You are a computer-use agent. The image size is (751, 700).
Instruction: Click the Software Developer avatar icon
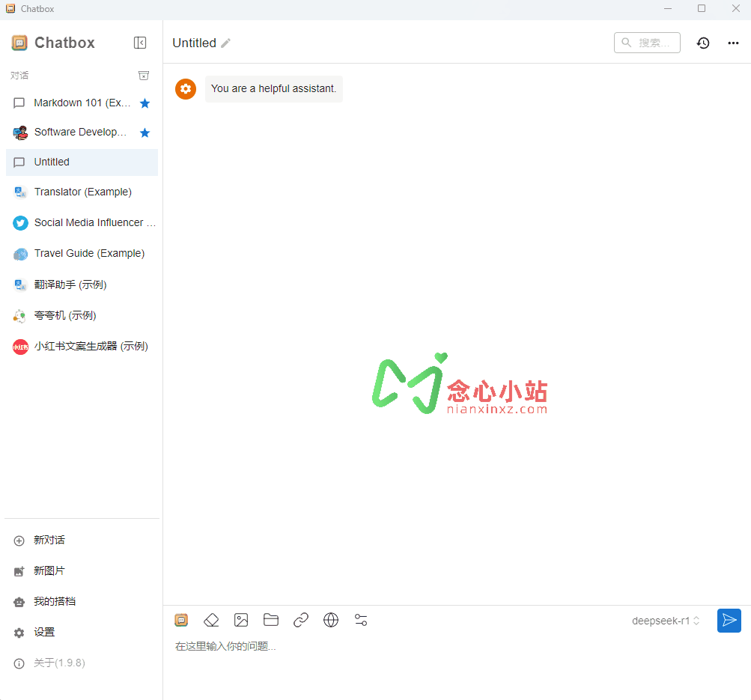tap(20, 133)
